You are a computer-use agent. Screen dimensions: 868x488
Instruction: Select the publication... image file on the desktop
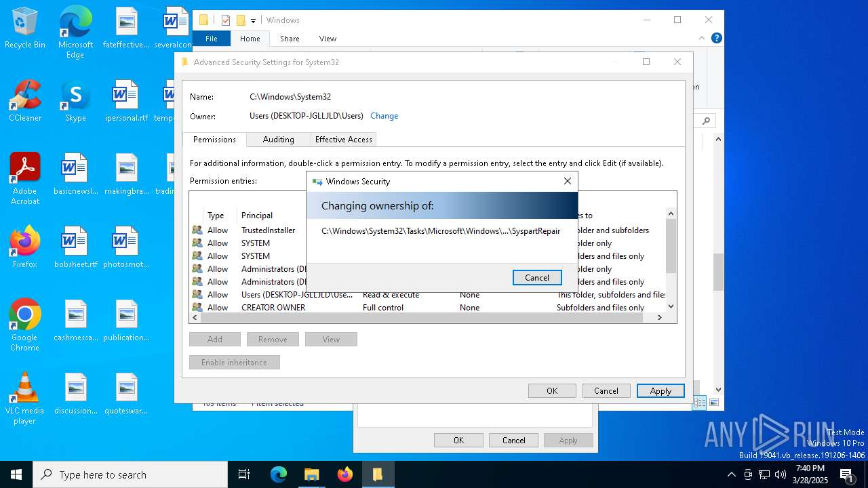point(126,321)
